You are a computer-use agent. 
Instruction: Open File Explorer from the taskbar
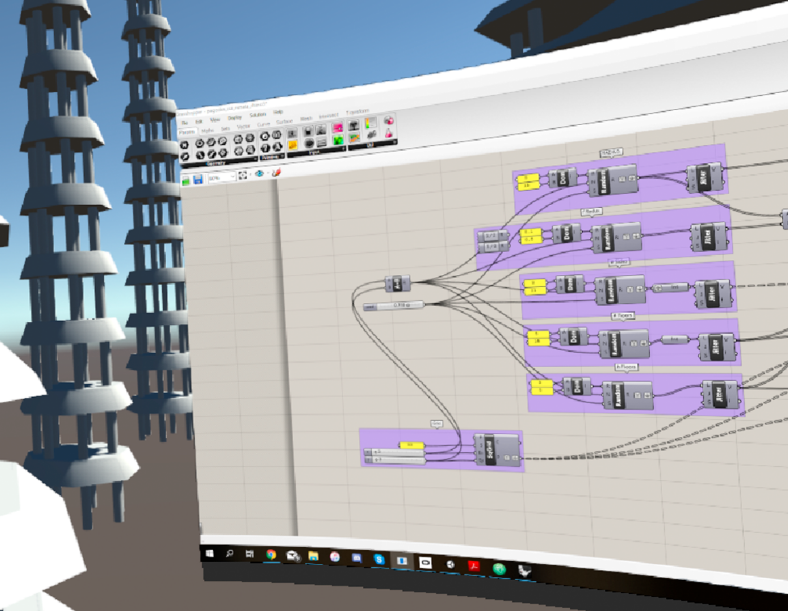coord(314,556)
